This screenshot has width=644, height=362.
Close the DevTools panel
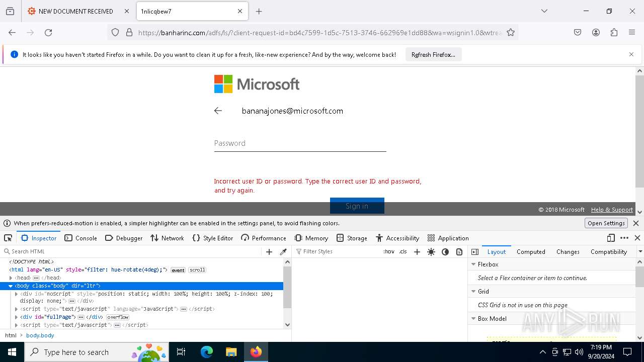point(637,238)
